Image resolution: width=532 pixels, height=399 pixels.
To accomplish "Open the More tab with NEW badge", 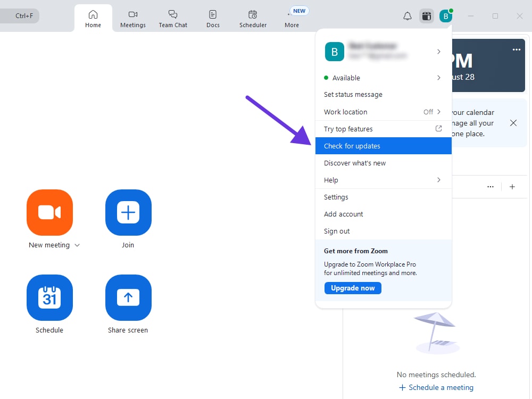I will coord(292,18).
